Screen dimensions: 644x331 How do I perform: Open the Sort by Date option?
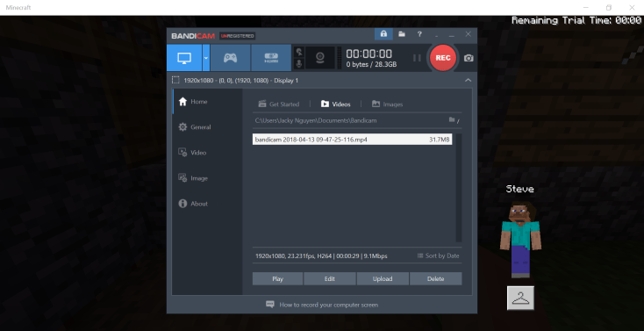[438, 255]
